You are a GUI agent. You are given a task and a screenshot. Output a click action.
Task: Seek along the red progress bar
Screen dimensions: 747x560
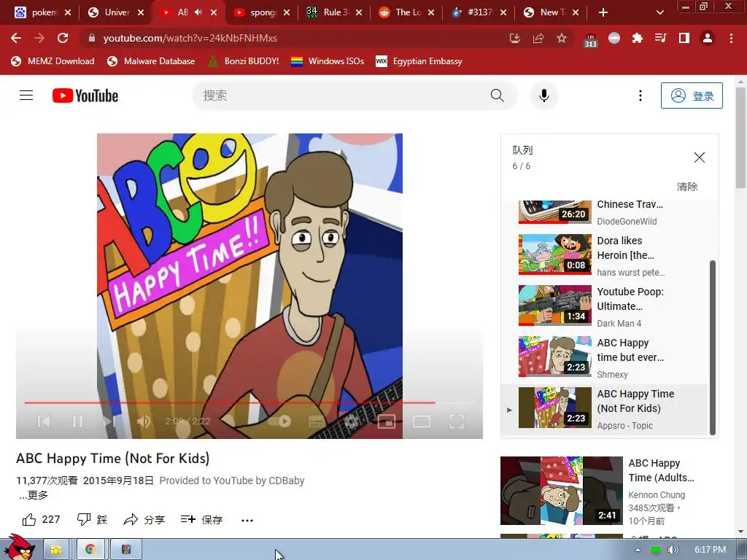249,402
